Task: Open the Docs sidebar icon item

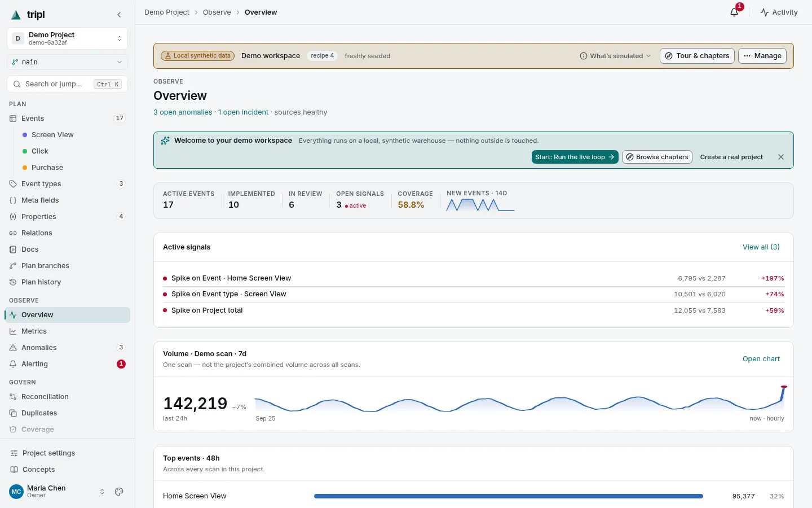Action: [x=67, y=249]
